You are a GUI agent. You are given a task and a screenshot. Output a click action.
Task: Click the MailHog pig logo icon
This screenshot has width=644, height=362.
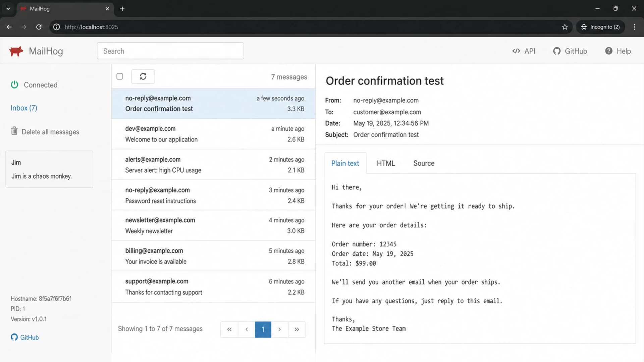pyautogui.click(x=16, y=51)
